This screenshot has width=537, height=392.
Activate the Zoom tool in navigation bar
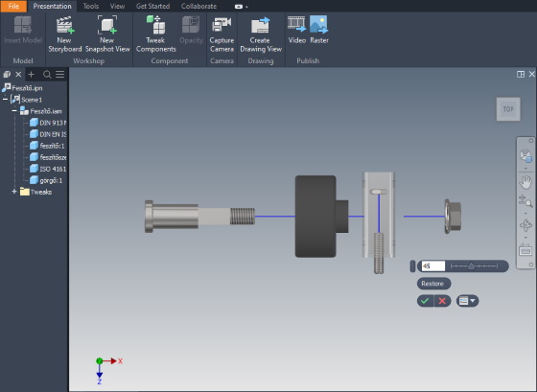[525, 200]
